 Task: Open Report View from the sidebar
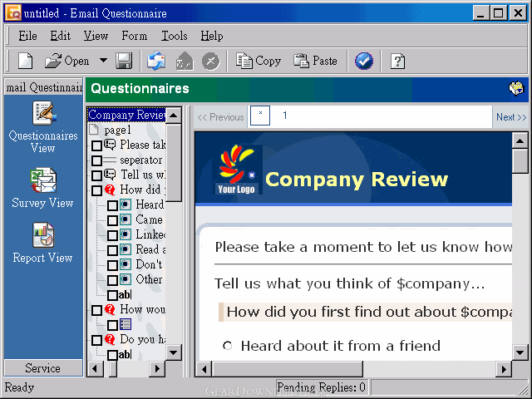pos(43,236)
